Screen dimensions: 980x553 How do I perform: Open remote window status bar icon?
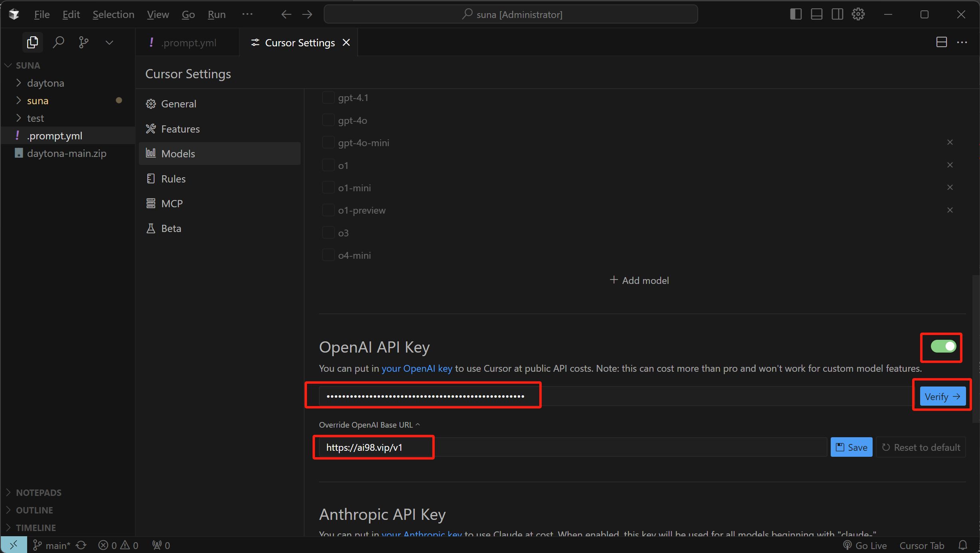pyautogui.click(x=14, y=545)
